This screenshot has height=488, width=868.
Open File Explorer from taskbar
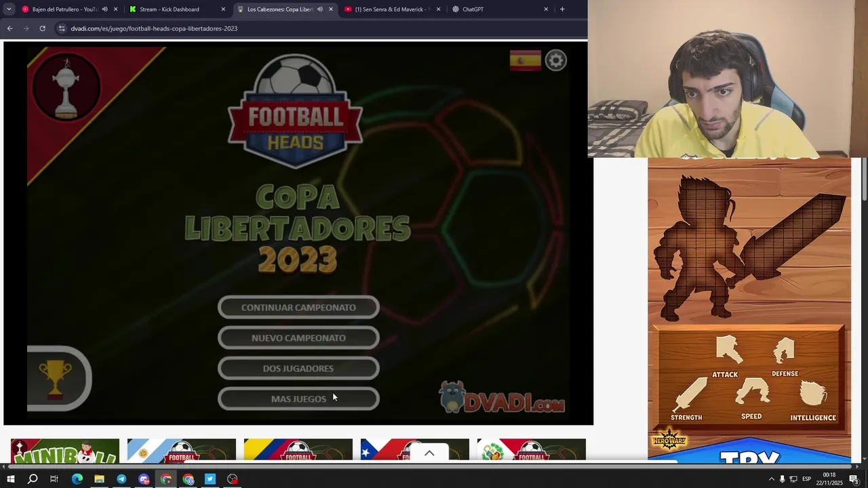(99, 479)
